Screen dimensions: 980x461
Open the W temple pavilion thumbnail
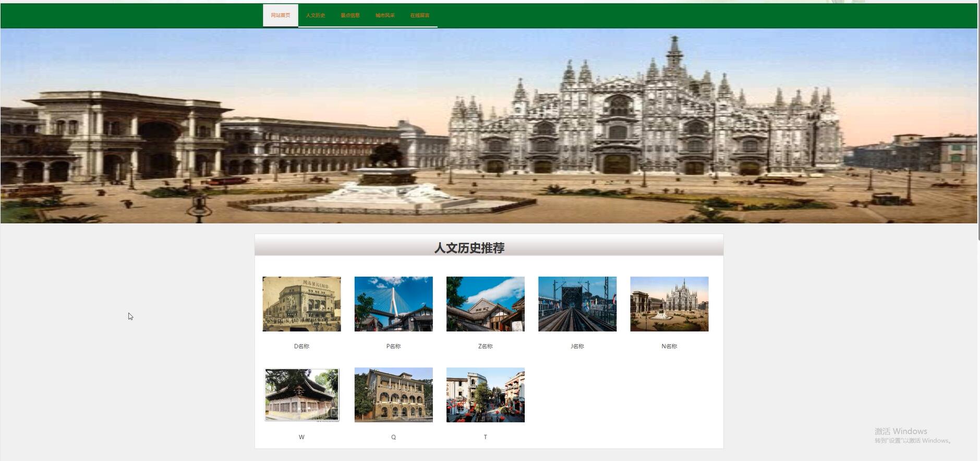point(301,395)
